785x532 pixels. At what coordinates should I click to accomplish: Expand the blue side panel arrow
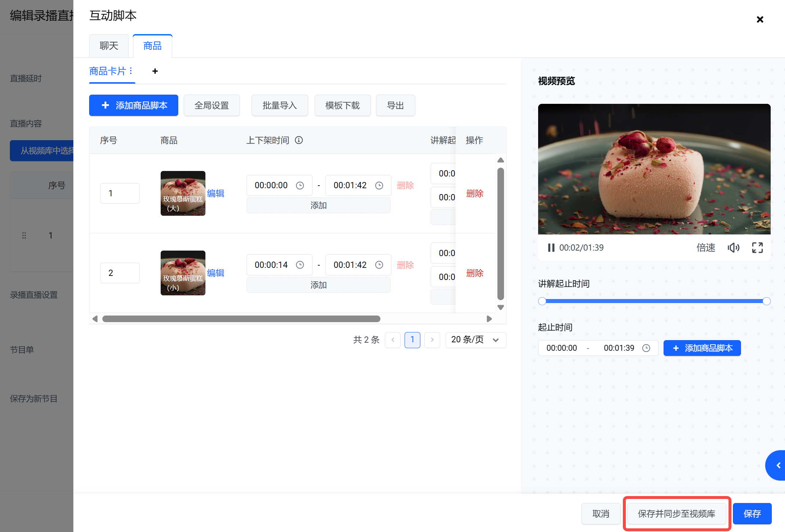pyautogui.click(x=778, y=465)
